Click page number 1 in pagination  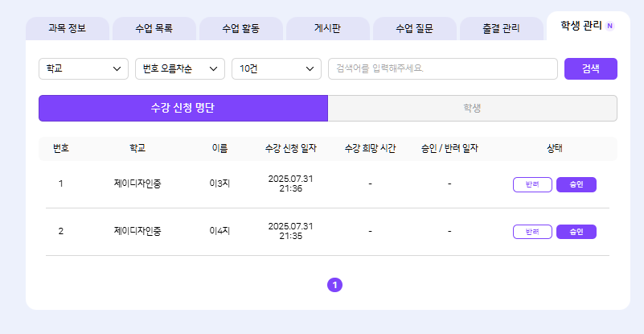coord(335,284)
